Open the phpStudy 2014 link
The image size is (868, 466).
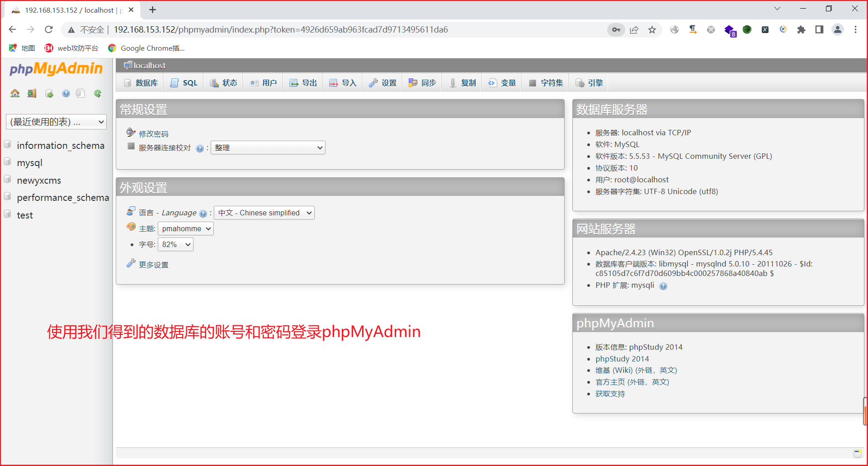[x=622, y=359]
